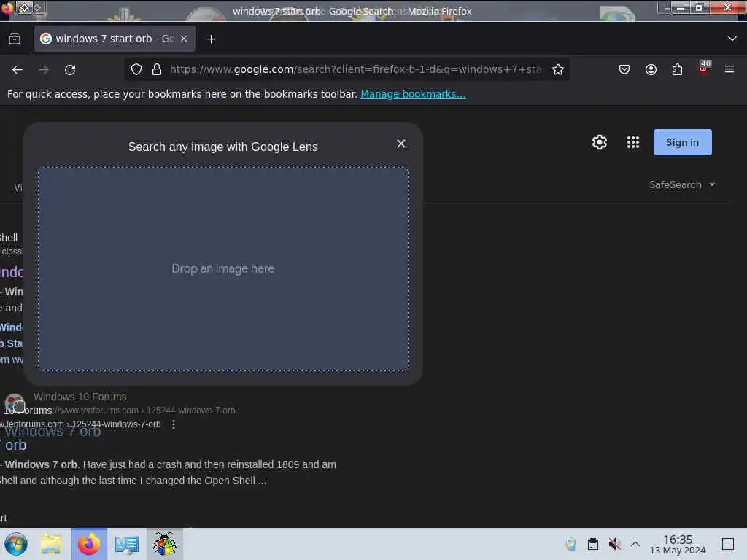
Task: Open the Firefox View icon button
Action: [x=15, y=39]
